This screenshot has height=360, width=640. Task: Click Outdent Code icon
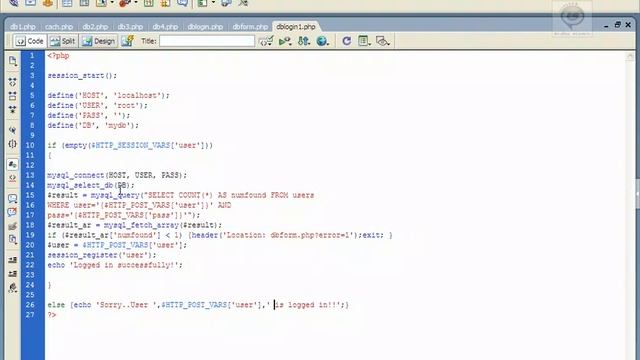click(x=13, y=273)
